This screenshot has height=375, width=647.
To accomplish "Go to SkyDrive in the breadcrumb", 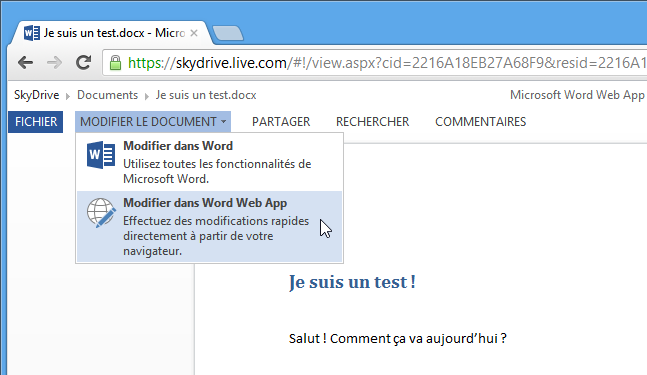I will click(x=37, y=95).
